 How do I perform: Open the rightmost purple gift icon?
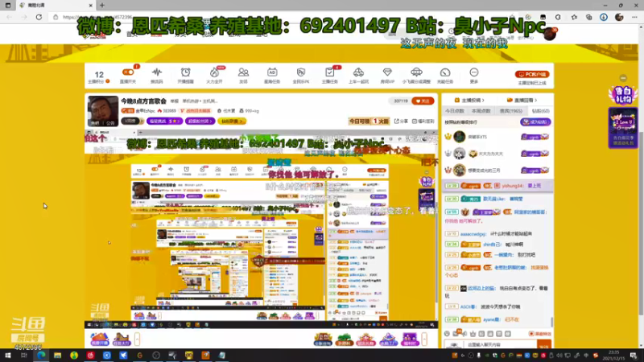(x=410, y=339)
